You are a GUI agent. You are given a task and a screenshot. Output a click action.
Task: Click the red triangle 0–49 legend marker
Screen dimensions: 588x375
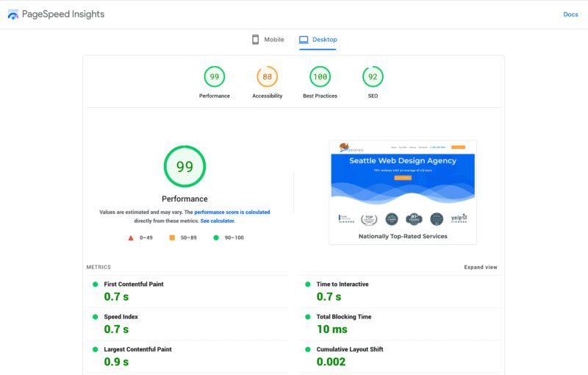tap(131, 238)
